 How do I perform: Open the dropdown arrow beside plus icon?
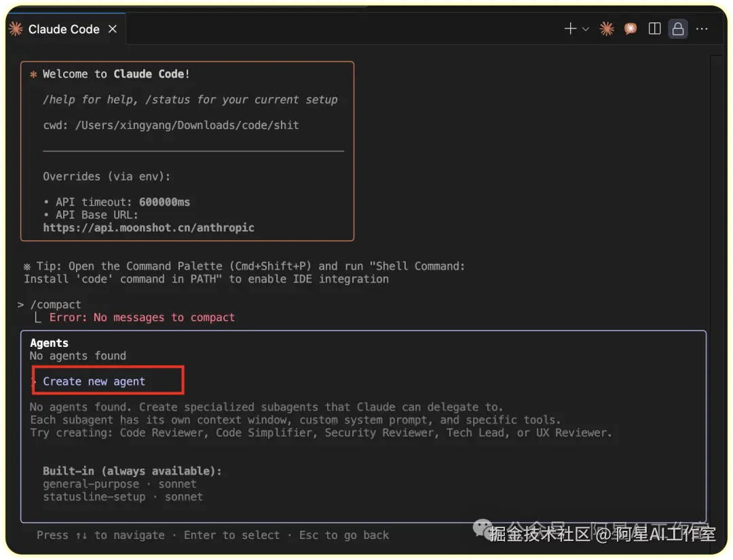pyautogui.click(x=585, y=29)
